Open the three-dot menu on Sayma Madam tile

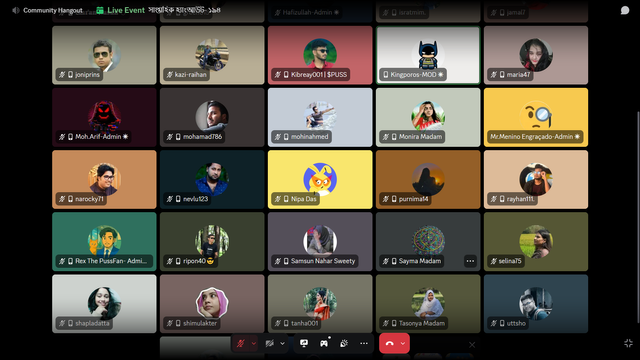[470, 261]
